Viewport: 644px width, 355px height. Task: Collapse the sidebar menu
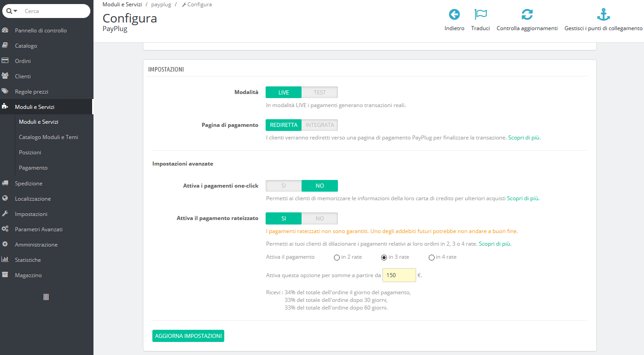[47, 297]
